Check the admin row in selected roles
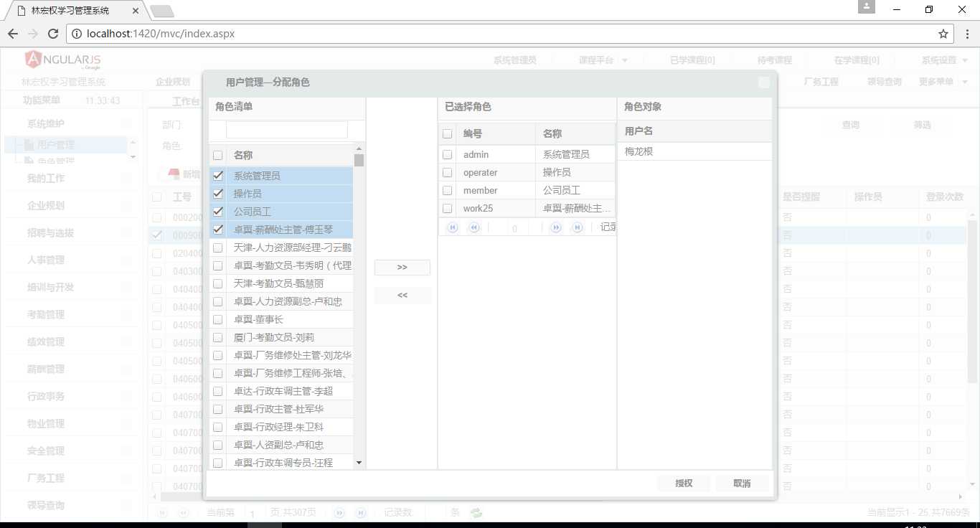This screenshot has width=980, height=528. coord(448,154)
